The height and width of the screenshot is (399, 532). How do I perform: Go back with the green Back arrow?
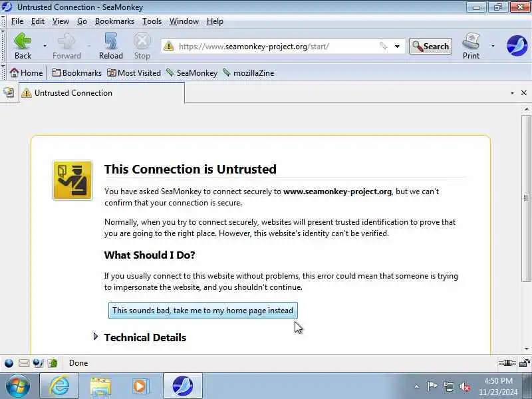coord(23,46)
